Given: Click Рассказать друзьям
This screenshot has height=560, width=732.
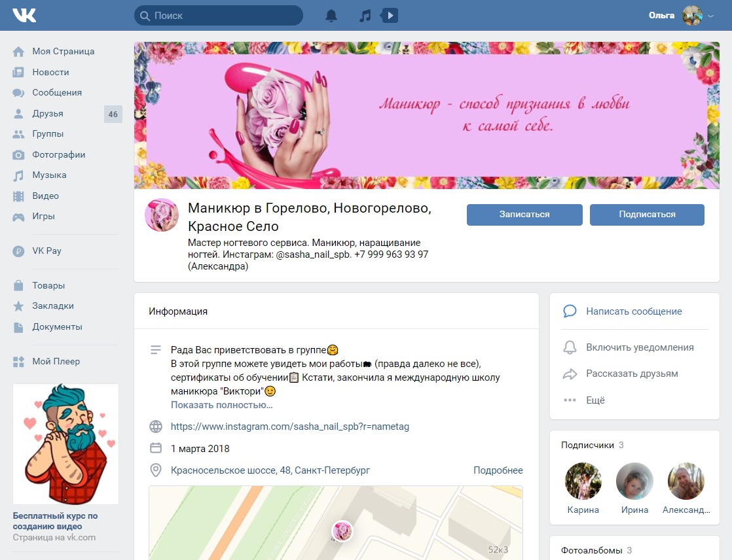Looking at the screenshot, I should point(632,374).
